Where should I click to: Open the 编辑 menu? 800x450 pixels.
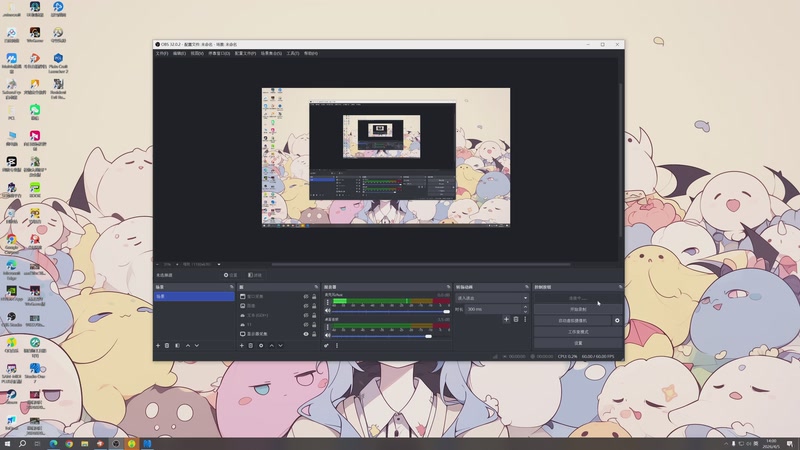[180, 53]
